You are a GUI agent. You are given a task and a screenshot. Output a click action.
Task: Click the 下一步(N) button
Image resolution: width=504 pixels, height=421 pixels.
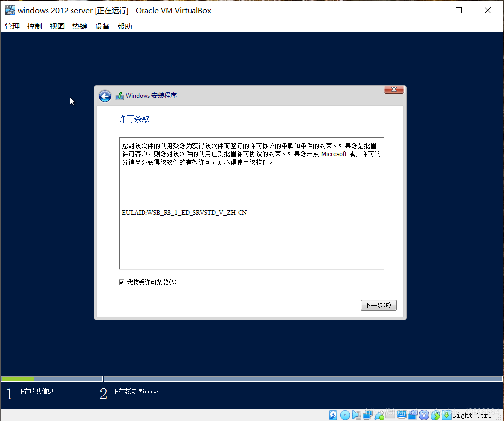379,305
